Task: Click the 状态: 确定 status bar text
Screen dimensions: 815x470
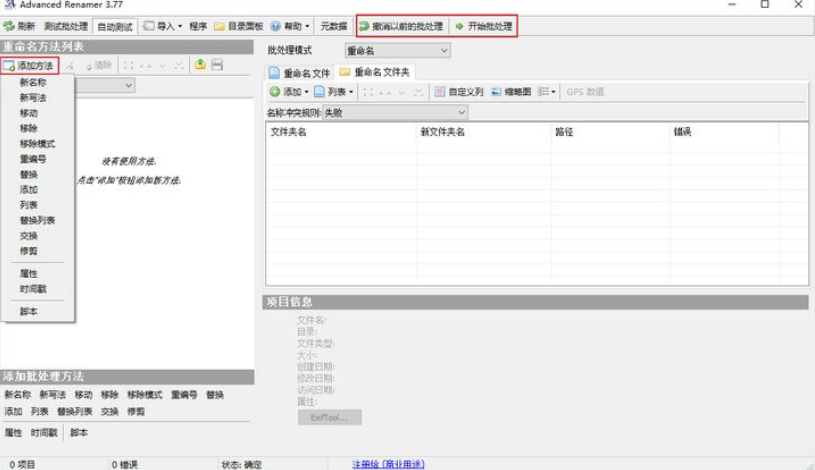Action: pos(242,464)
